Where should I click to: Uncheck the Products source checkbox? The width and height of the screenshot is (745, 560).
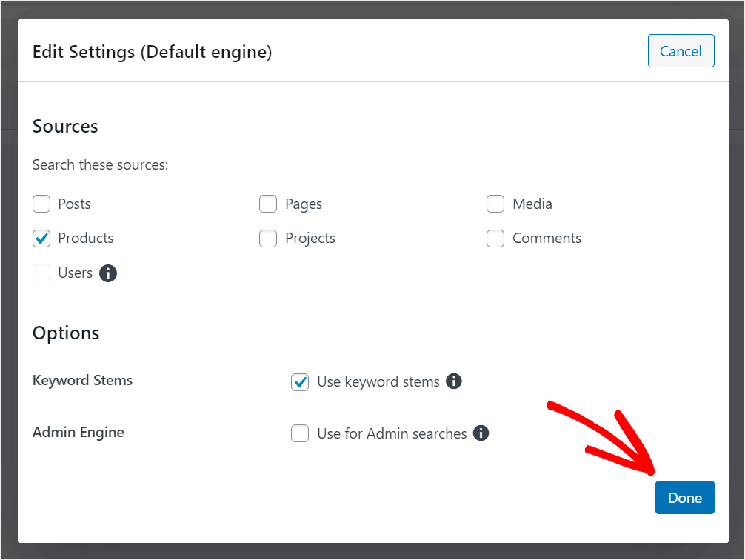tap(41, 239)
